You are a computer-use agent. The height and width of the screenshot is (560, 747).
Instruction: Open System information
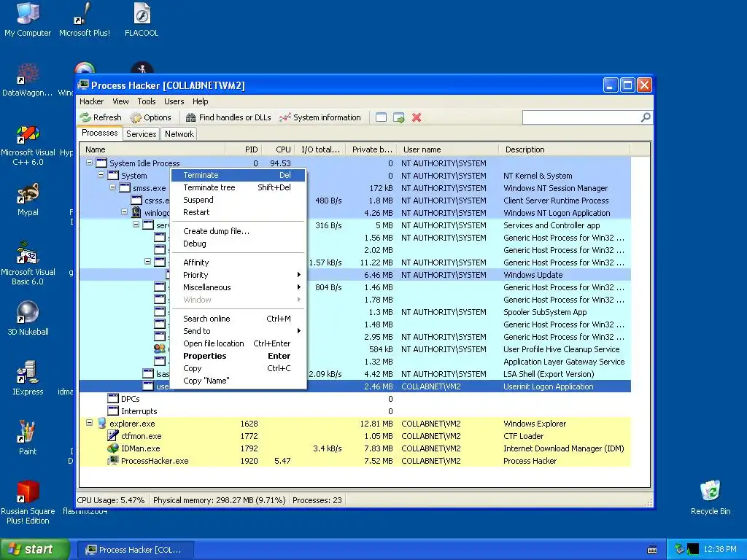pyautogui.click(x=320, y=117)
